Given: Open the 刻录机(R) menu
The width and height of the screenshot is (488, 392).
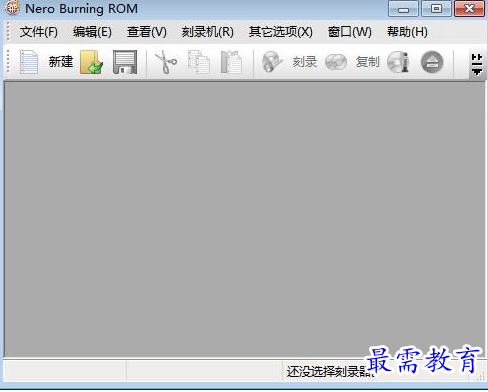Looking at the screenshot, I should point(207,32).
